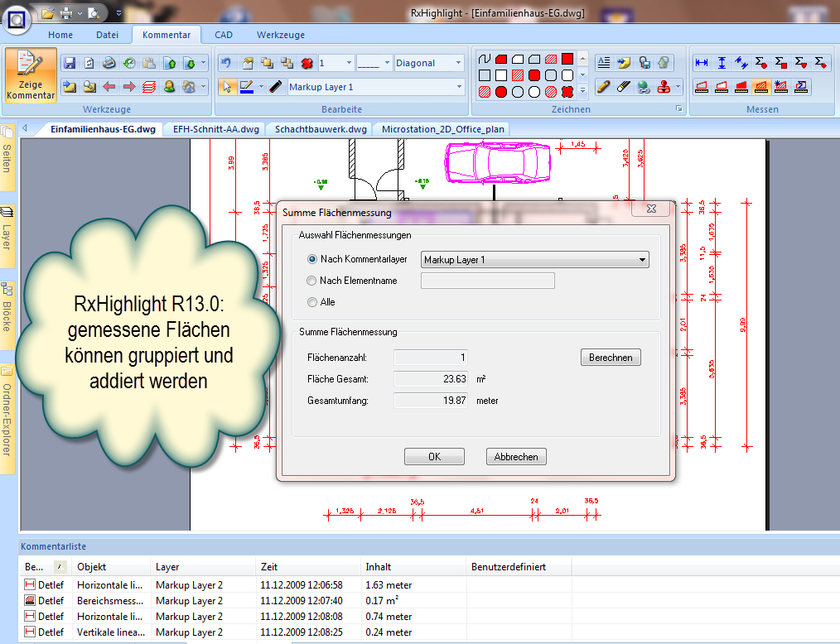The image size is (840, 644).
Task: Select the 'Nach Elementname' radio button
Action: pyautogui.click(x=312, y=281)
